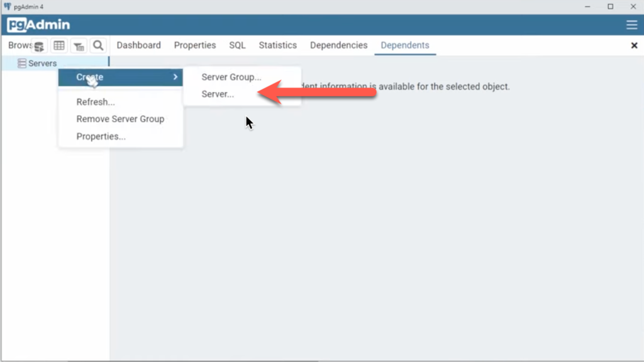The width and height of the screenshot is (644, 362).
Task: Click the pgAdmin 4 title bar elephant icon
Action: coord(8,6)
